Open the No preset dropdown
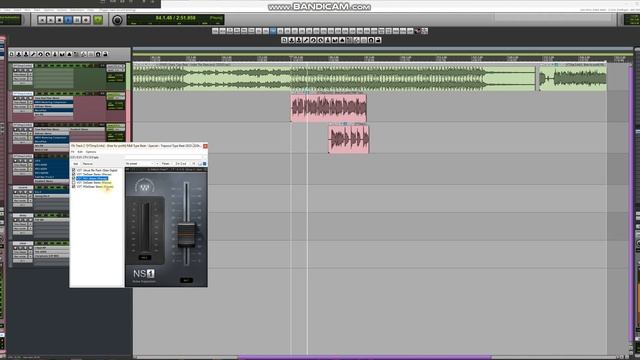Image resolution: width=640 pixels, height=360 pixels. coord(139,164)
